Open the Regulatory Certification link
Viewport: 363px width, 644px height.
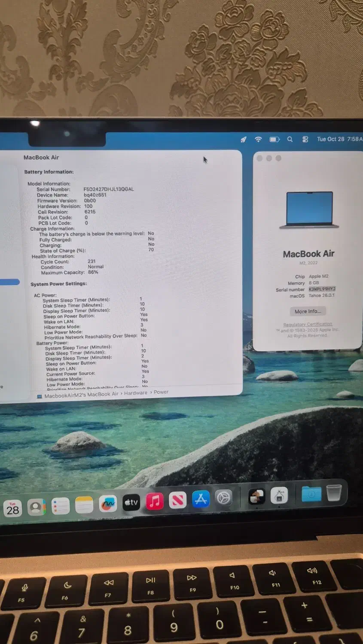308,324
